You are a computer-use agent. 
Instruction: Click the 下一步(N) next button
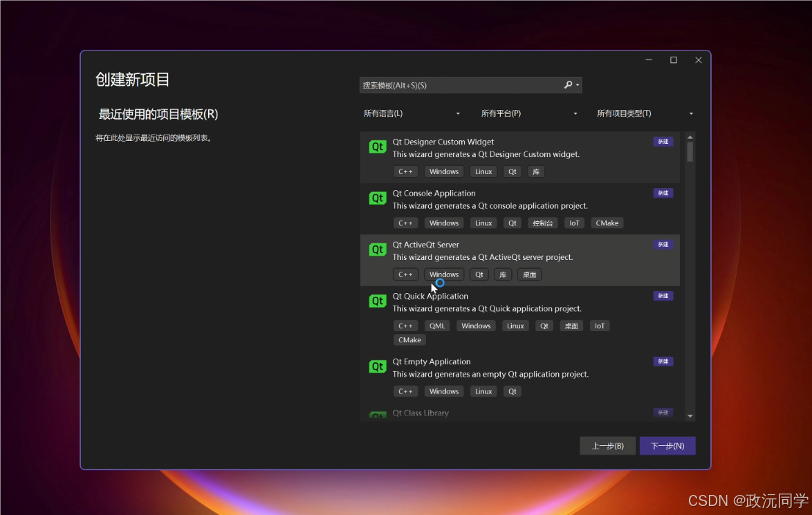(x=667, y=446)
